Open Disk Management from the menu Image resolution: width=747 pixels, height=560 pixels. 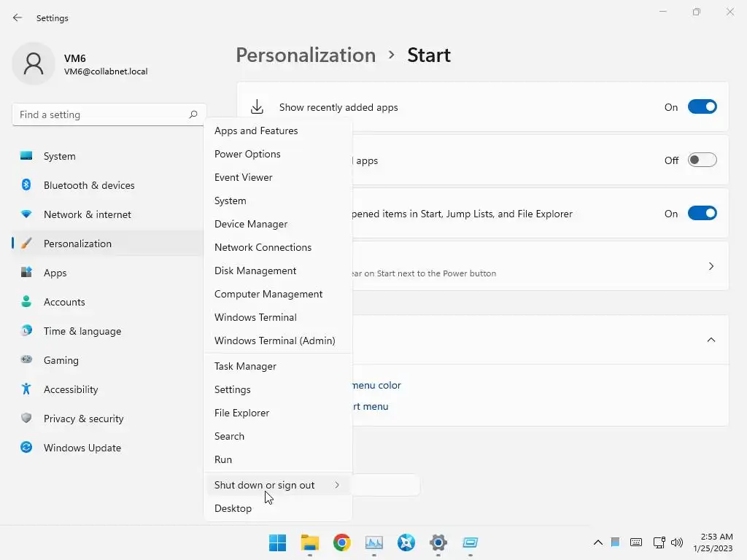[x=278, y=271]
